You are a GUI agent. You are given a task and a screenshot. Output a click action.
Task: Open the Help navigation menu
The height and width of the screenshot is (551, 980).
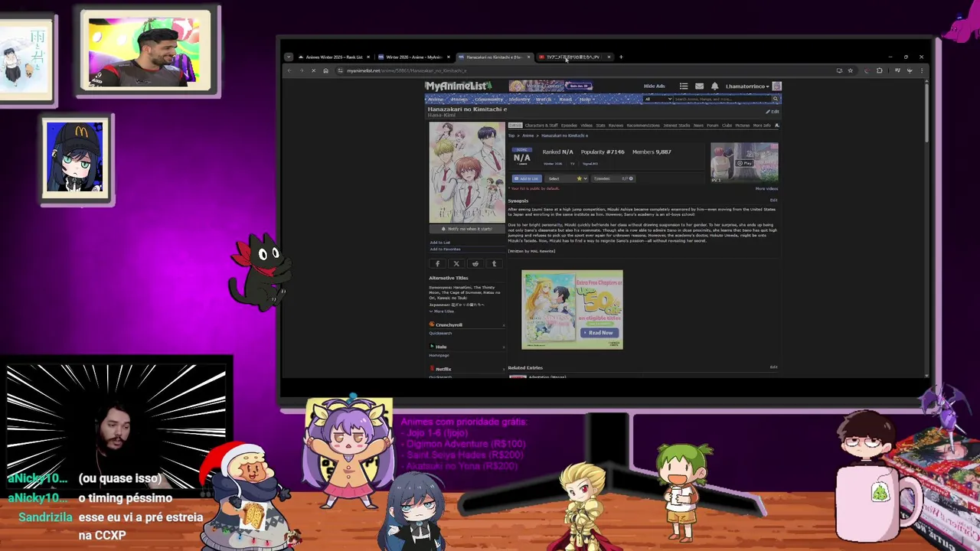tap(585, 99)
